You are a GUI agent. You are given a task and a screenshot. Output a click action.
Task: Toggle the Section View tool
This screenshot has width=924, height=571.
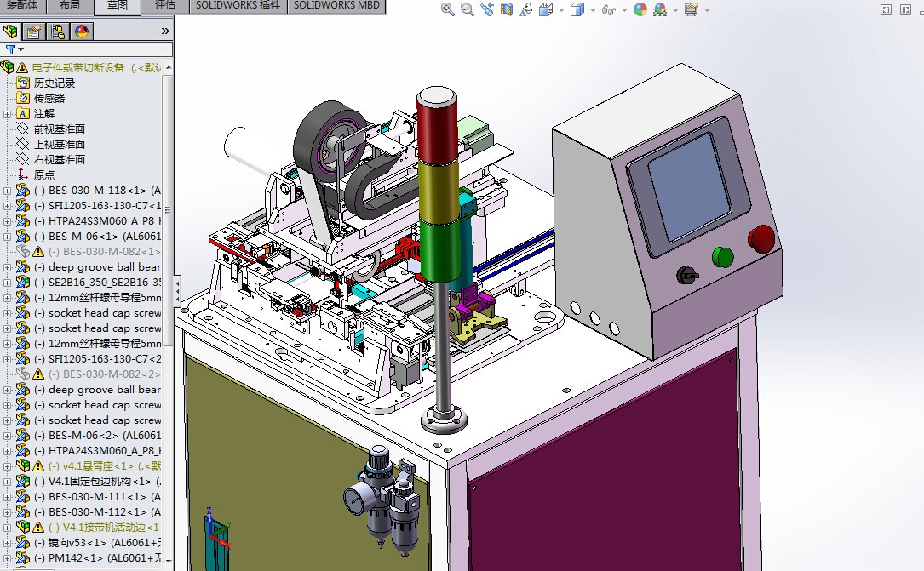(x=506, y=9)
